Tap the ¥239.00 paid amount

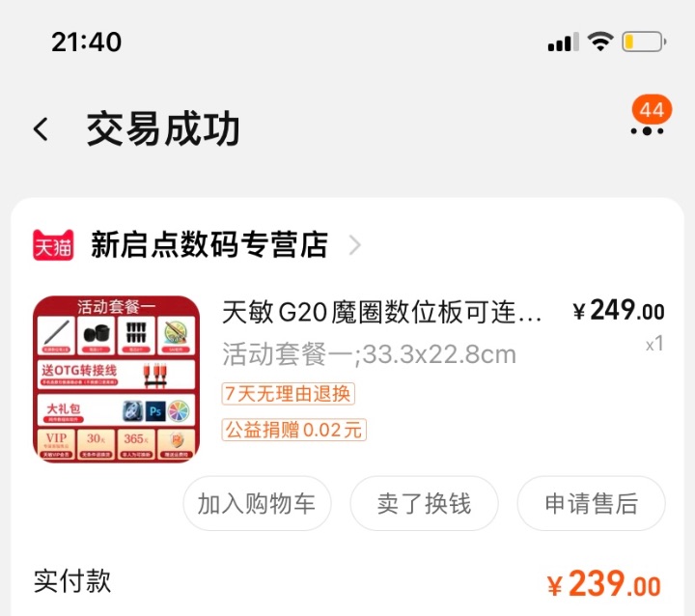604,583
